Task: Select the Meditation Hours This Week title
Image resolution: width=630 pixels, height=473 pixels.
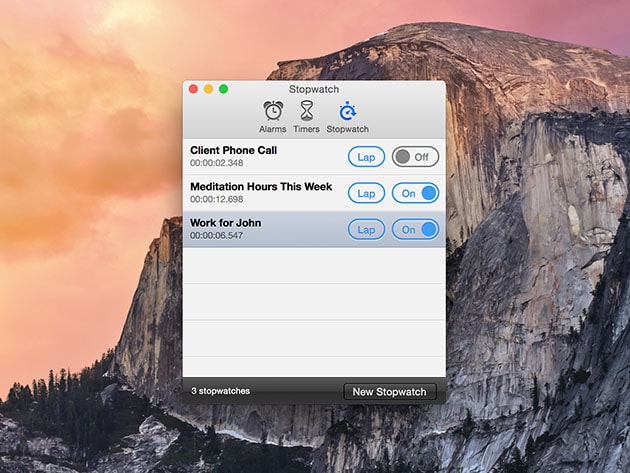Action: (261, 186)
